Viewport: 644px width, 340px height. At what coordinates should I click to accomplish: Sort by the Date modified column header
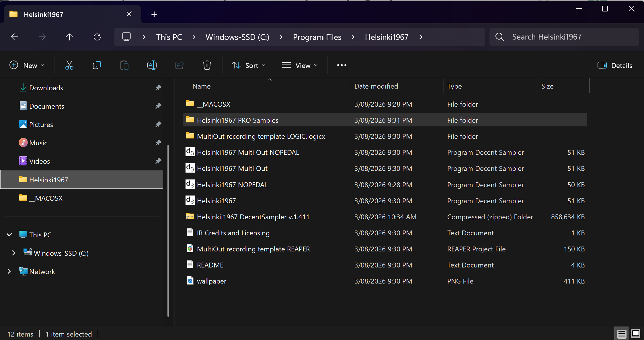coord(397,86)
